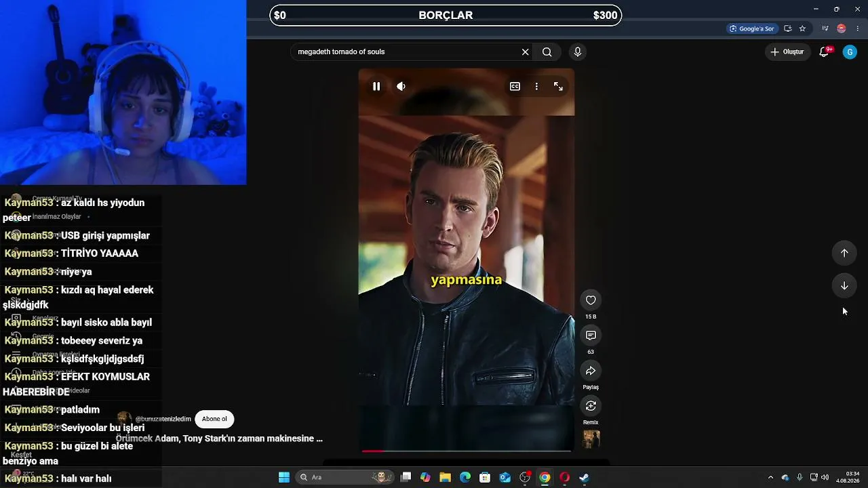Viewport: 868px width, 488px height.
Task: Open Steam from the taskbar
Action: [x=584, y=477]
